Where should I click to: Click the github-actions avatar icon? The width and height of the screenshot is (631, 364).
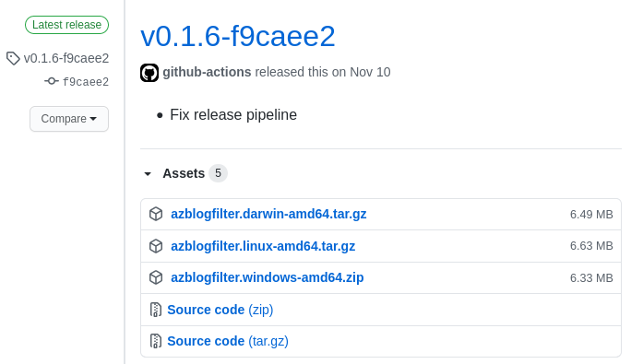[x=149, y=73]
